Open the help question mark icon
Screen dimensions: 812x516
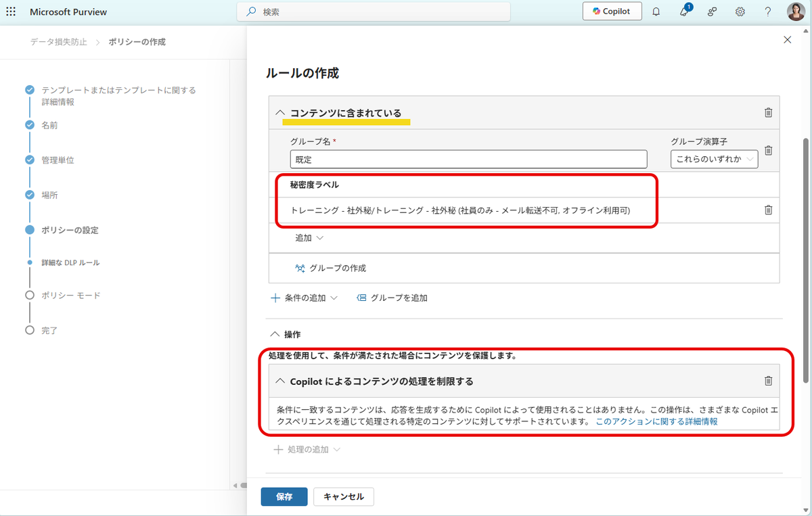[x=768, y=11]
